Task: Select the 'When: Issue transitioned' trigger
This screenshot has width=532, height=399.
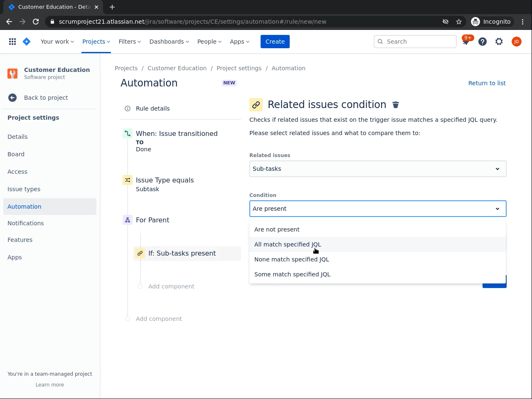Action: (177, 134)
